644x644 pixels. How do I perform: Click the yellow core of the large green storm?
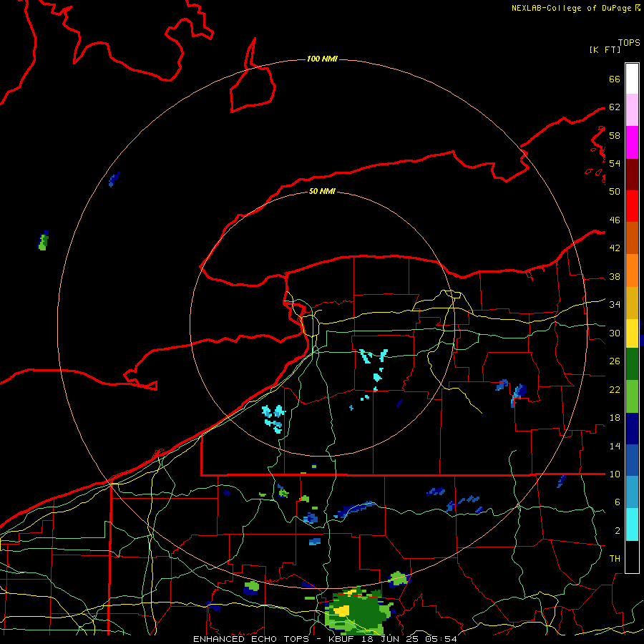coord(342,610)
